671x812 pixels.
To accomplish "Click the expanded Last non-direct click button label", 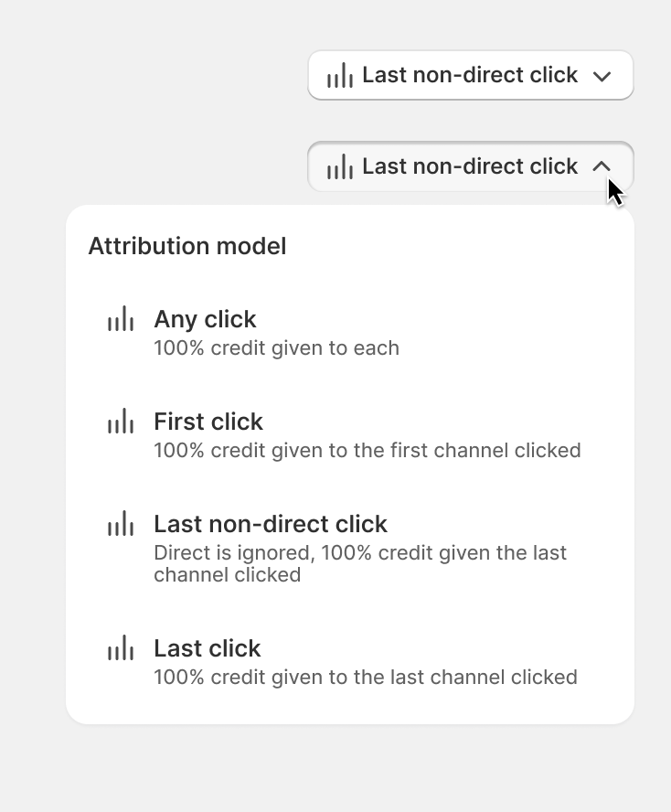I will 470,166.
